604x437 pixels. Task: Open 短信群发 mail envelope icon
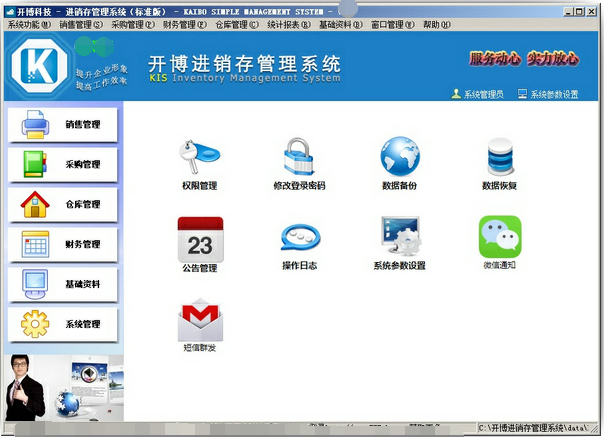click(200, 320)
